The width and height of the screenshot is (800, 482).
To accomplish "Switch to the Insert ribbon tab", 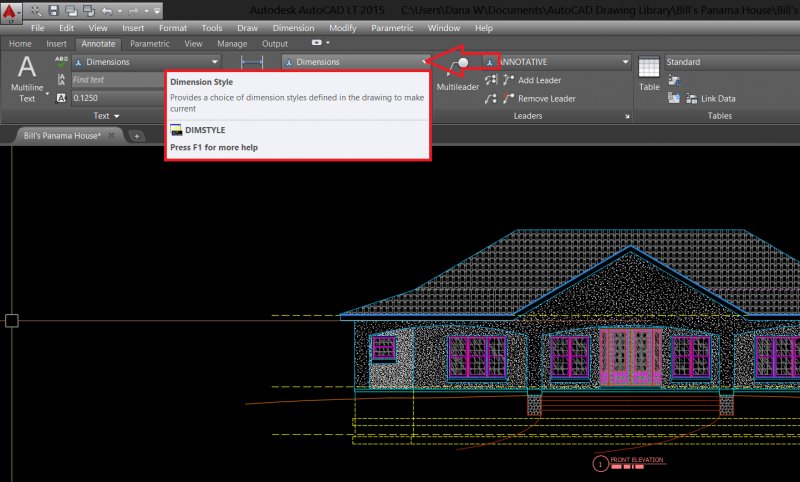I will (x=56, y=44).
